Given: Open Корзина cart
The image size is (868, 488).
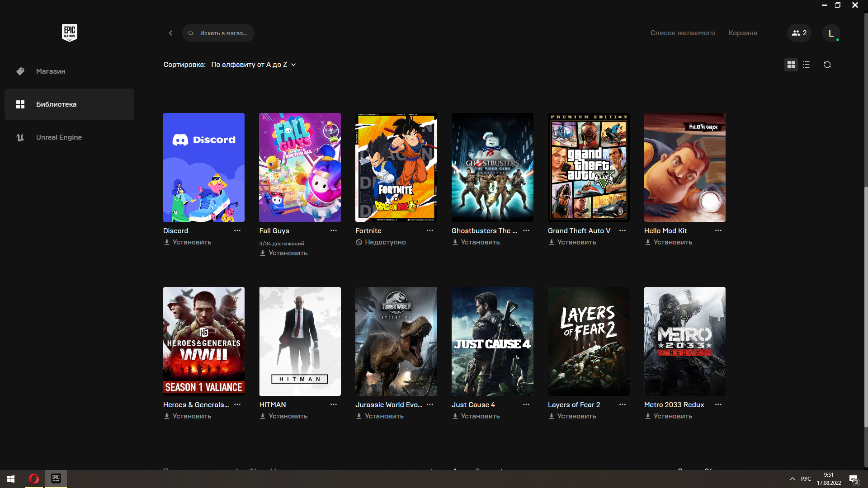Looking at the screenshot, I should tap(743, 33).
